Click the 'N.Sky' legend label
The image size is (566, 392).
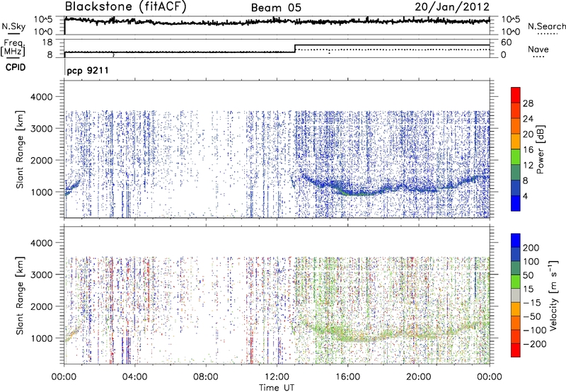13,26
